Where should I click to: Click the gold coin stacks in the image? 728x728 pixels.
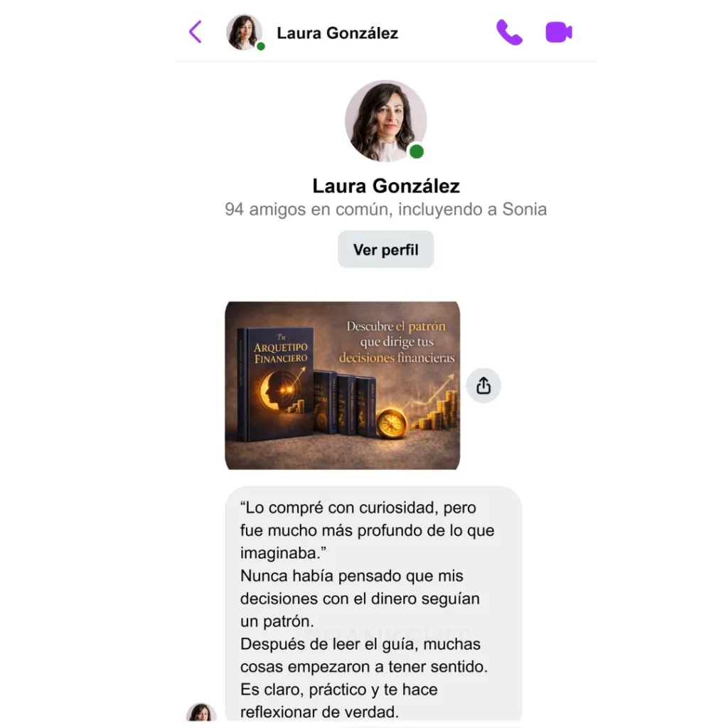pos(437,411)
